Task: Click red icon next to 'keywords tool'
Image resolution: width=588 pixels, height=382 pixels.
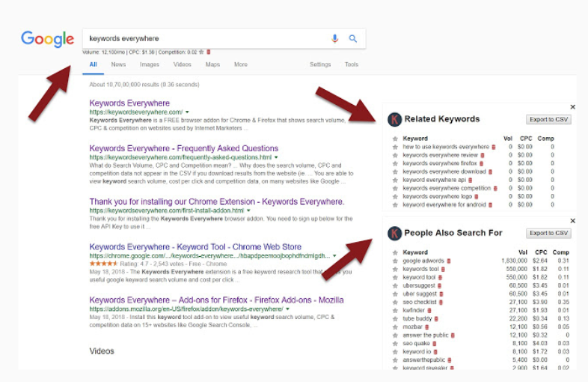Action: 443,270
